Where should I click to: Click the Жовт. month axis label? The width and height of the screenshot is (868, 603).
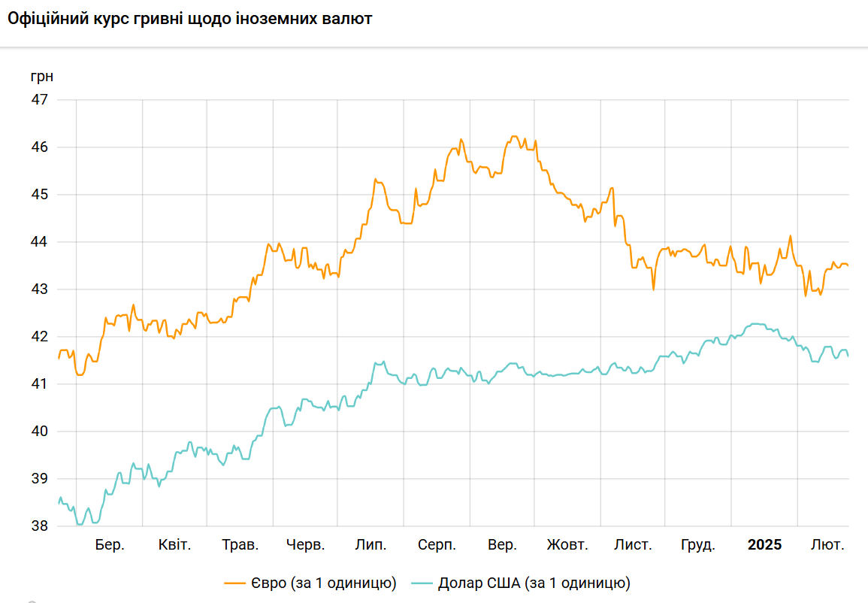567,545
